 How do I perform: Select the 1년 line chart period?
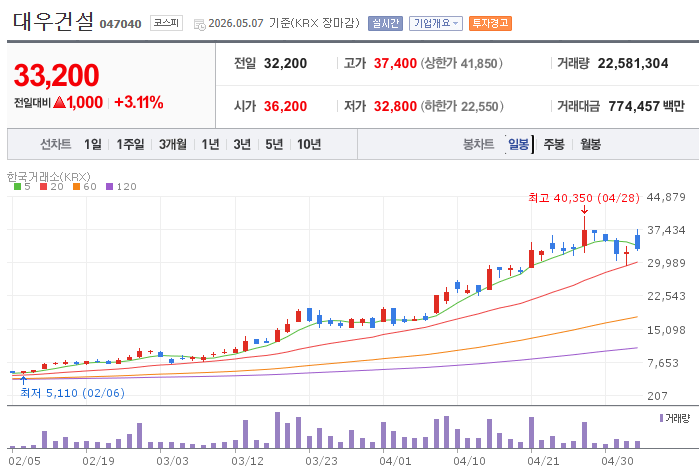tap(210, 144)
